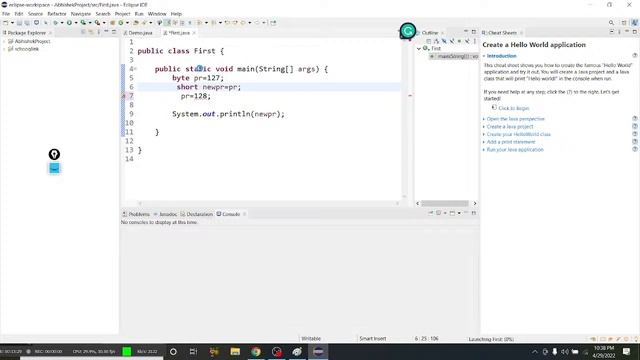Minimize the Package Explorer view
This screenshot has width=640, height=360.
click(x=106, y=32)
